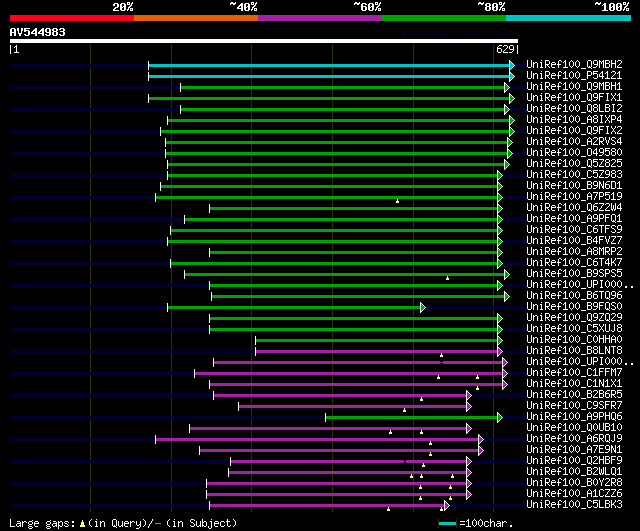Viewport: 640px width, 531px height.
Task: Open hit UniRef100_A8IXP4
Action: [574, 119]
